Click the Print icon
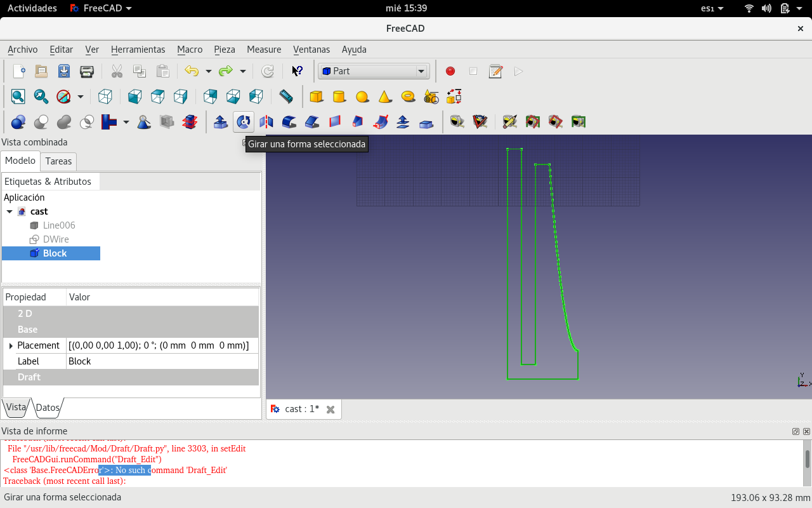This screenshot has height=508, width=812. (x=87, y=71)
